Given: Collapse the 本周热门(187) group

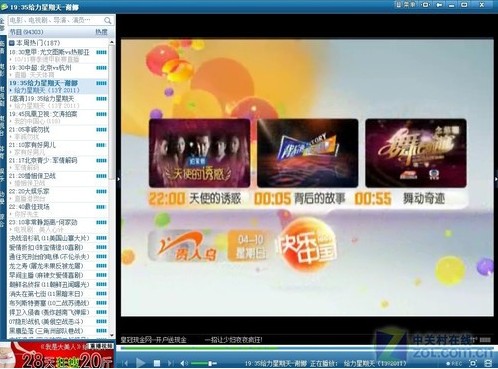Looking at the screenshot, I should (x=12, y=43).
